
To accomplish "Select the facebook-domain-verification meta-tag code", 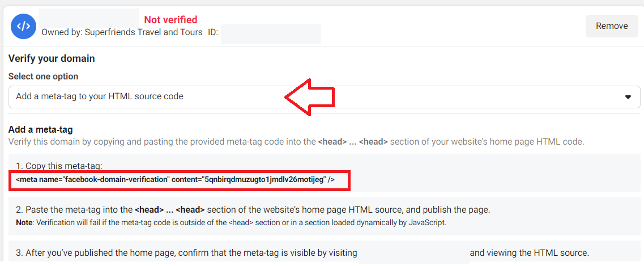I will [176, 180].
